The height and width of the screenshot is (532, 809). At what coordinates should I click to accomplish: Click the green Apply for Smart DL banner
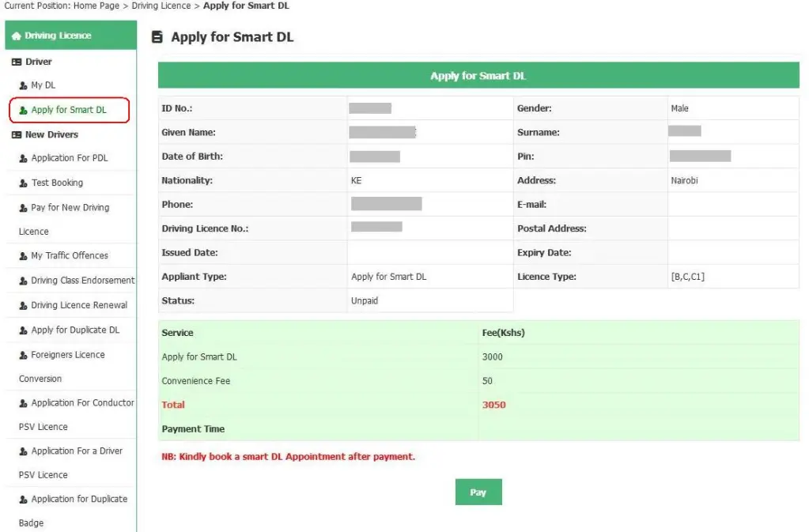(478, 76)
